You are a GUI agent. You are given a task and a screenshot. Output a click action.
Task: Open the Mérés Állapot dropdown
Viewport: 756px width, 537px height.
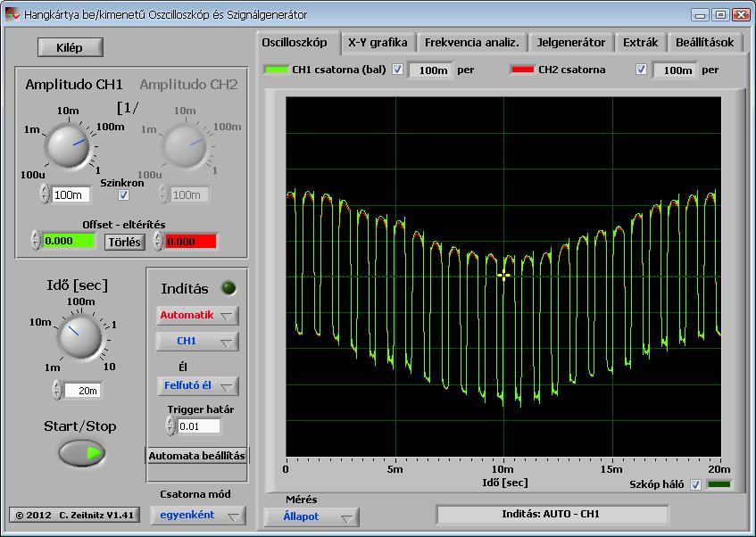tap(311, 516)
